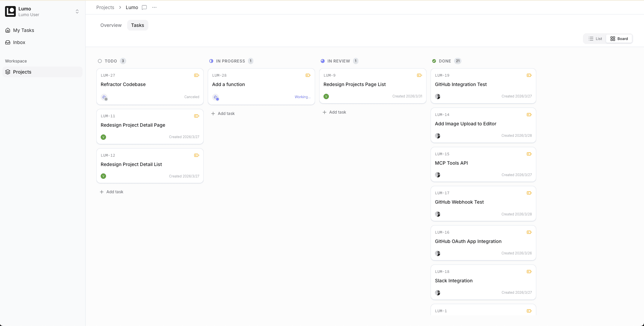Click green assignee avatar on Redesign Projects Page List
The width and height of the screenshot is (644, 326).
point(326,96)
